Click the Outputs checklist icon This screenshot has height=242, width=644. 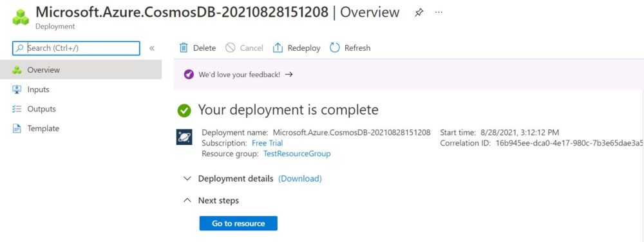[x=17, y=109]
